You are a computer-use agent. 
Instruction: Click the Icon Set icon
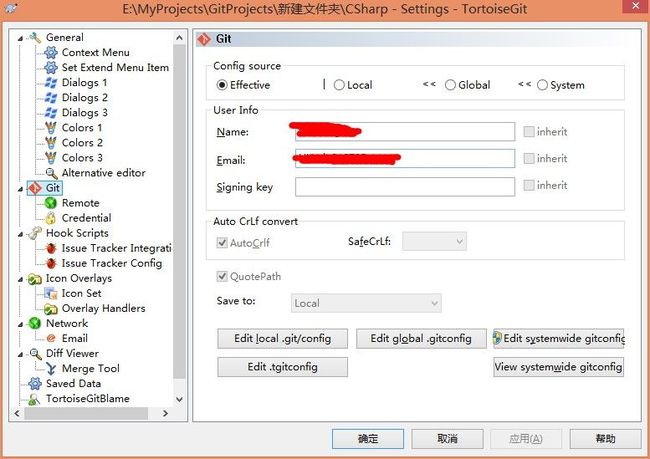coord(51,294)
